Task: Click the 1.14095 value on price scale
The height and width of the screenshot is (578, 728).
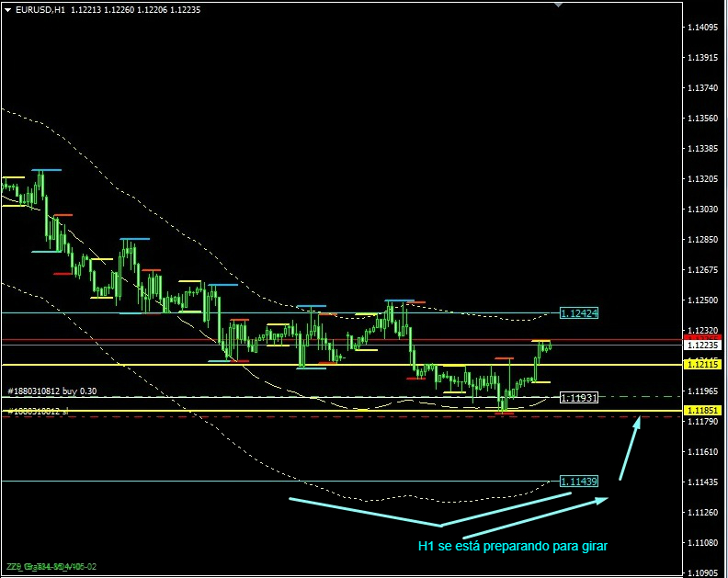Action: (x=703, y=28)
